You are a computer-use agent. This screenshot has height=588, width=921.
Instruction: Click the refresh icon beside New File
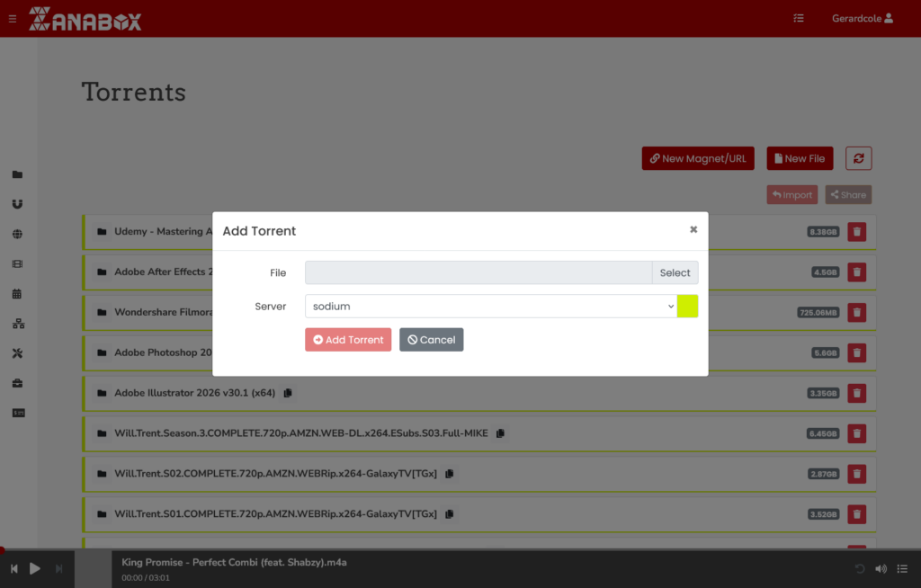(x=858, y=157)
